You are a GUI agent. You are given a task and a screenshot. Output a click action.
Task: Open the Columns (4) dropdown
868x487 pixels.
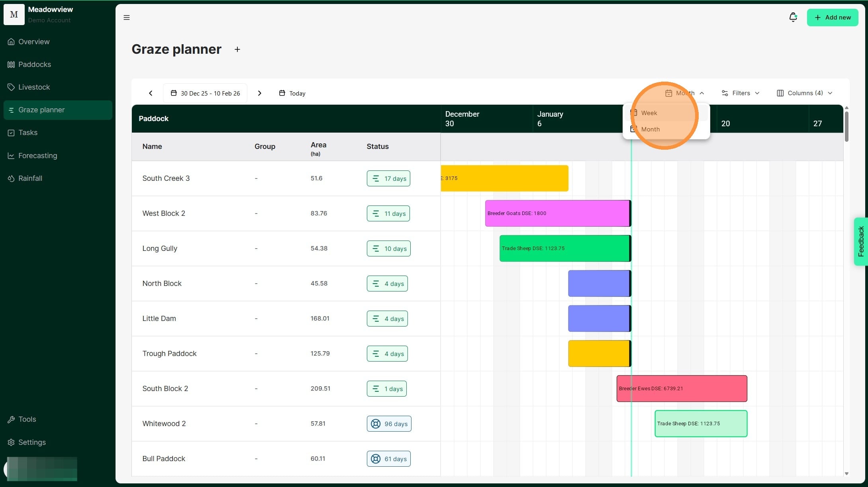coord(804,93)
